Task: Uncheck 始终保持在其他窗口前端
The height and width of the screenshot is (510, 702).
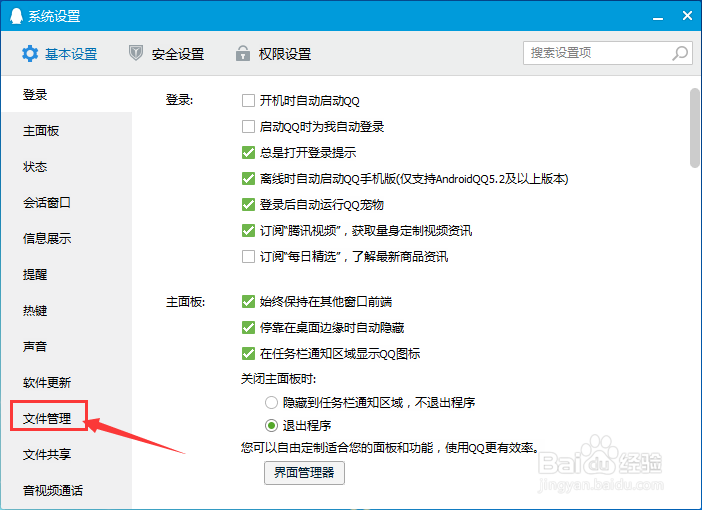Action: [x=248, y=301]
